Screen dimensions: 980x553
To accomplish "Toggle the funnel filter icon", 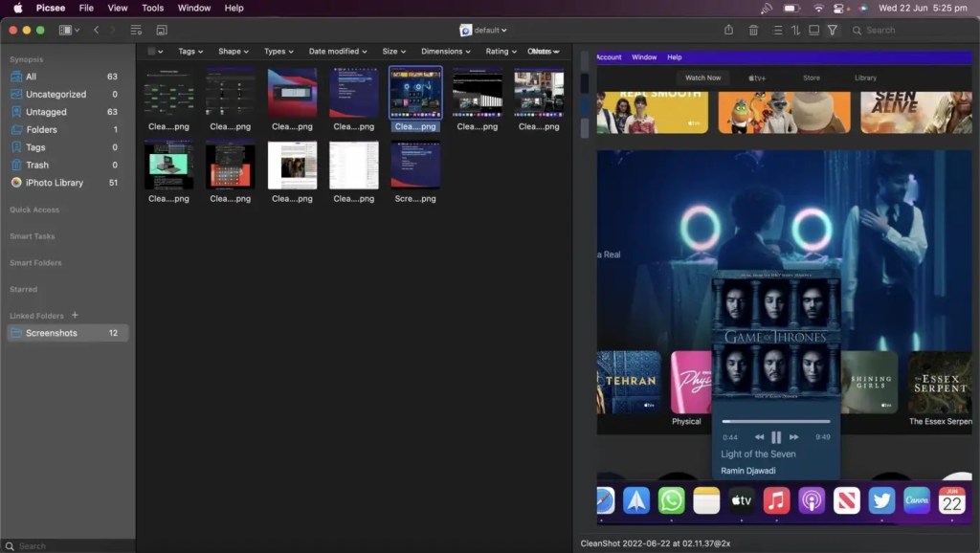I will coord(833,30).
